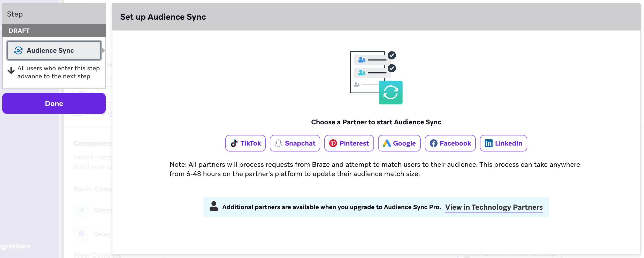Click the Set up Audience Sync heading

163,17
